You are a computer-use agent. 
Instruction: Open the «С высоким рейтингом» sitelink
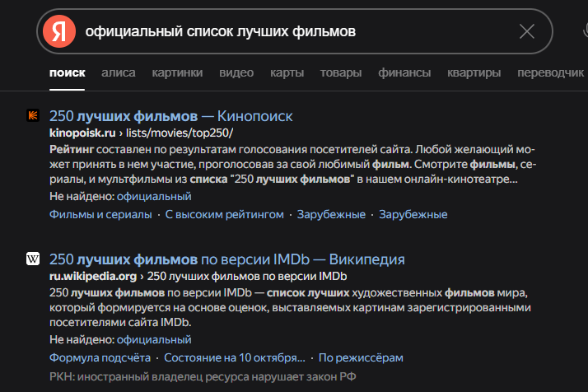[x=225, y=215]
